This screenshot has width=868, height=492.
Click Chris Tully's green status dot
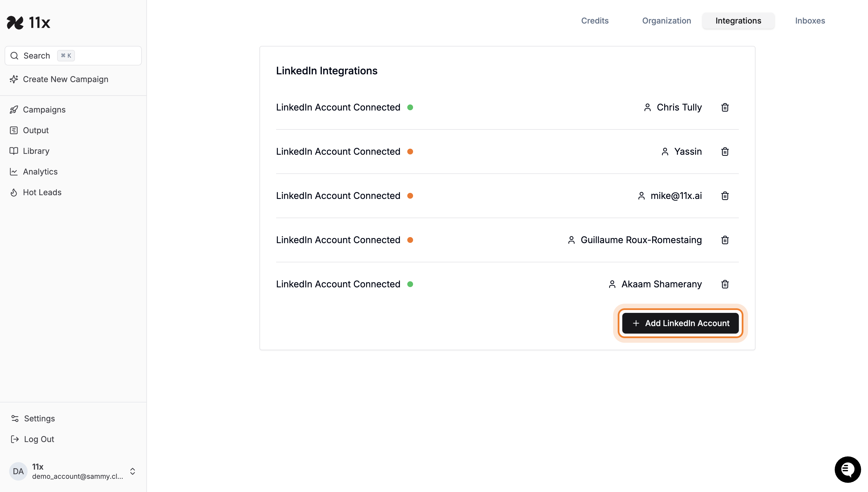(x=410, y=107)
